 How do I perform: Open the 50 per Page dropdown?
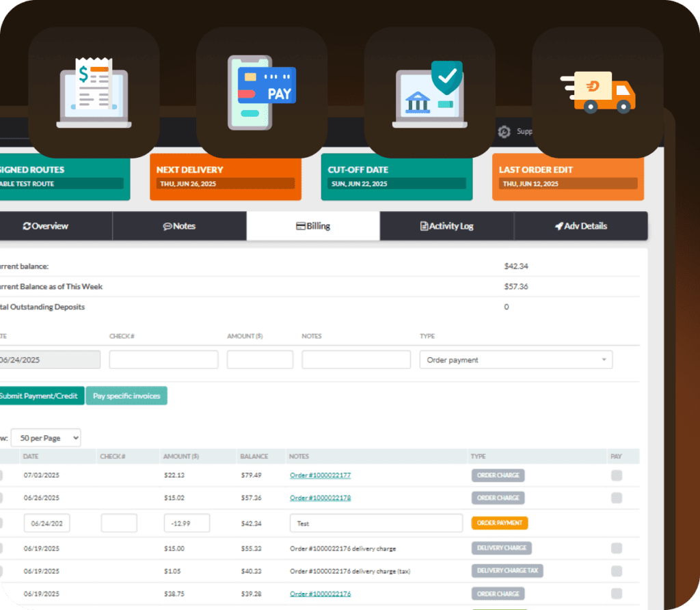coord(46,438)
